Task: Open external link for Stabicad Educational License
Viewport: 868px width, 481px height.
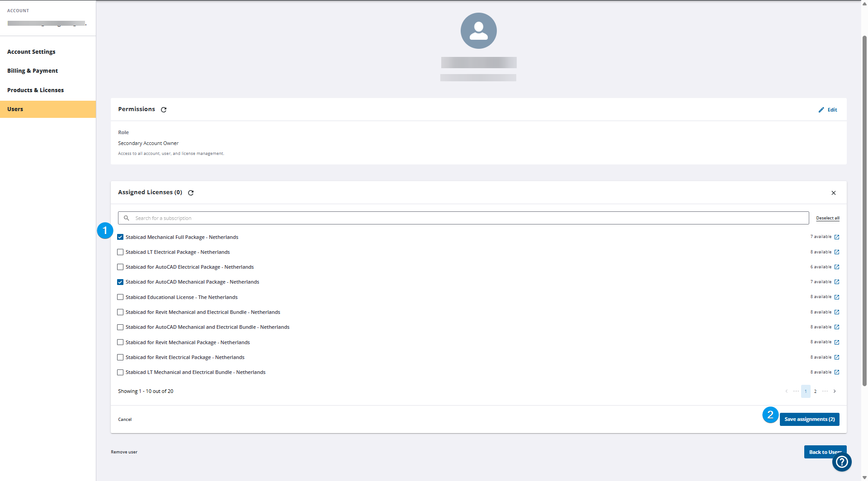Action: (837, 297)
